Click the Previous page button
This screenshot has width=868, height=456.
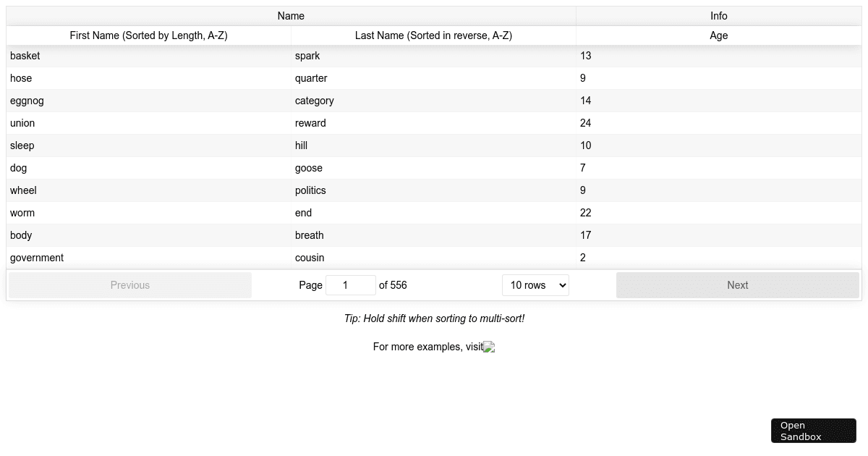(129, 284)
